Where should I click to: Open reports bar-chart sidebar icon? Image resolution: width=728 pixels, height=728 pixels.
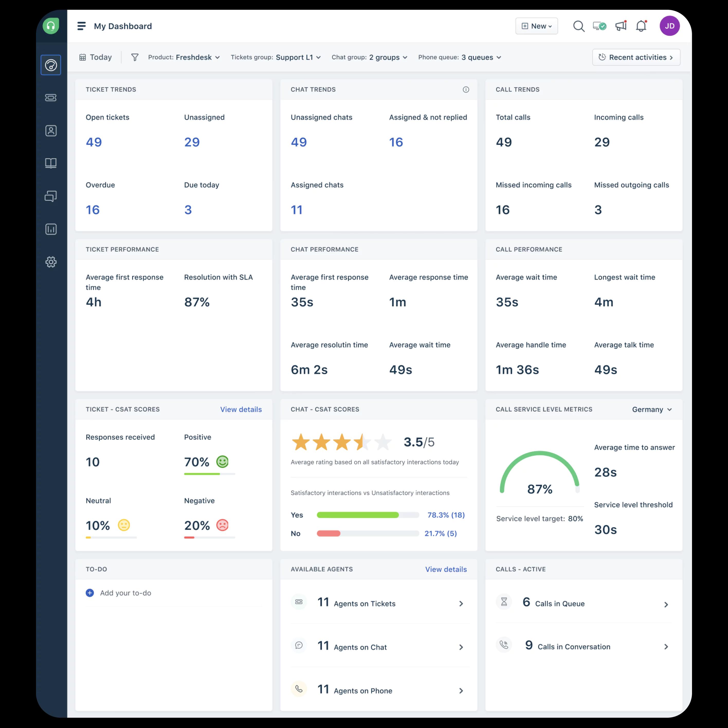[51, 229]
